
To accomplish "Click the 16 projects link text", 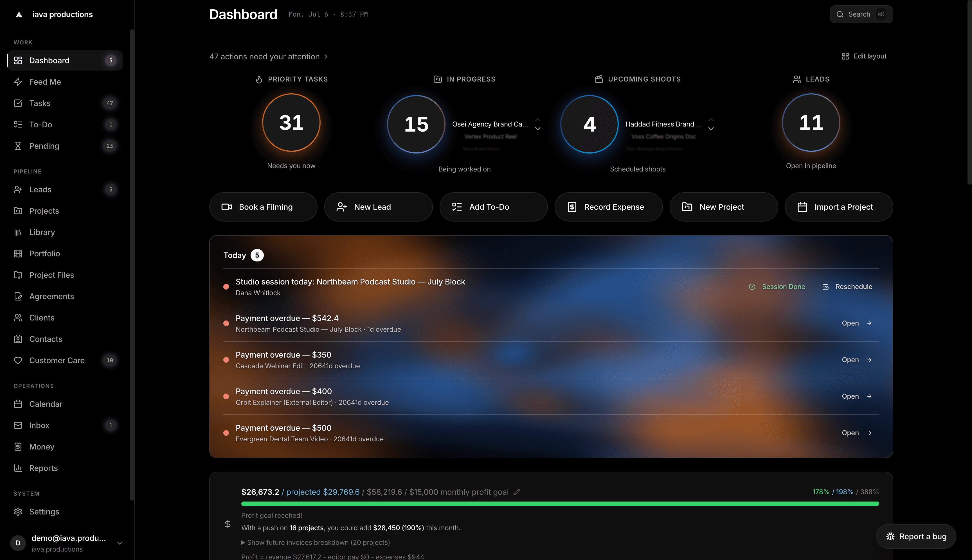I will (x=306, y=528).
